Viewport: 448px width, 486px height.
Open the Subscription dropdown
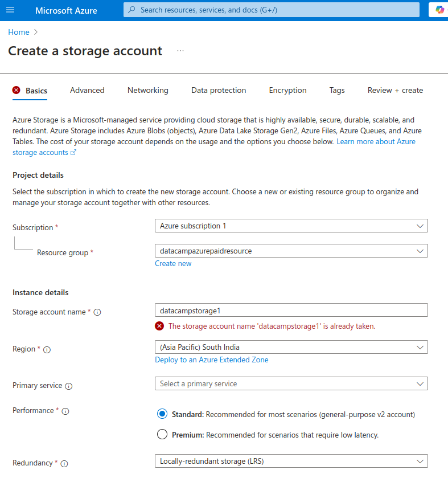tap(291, 226)
